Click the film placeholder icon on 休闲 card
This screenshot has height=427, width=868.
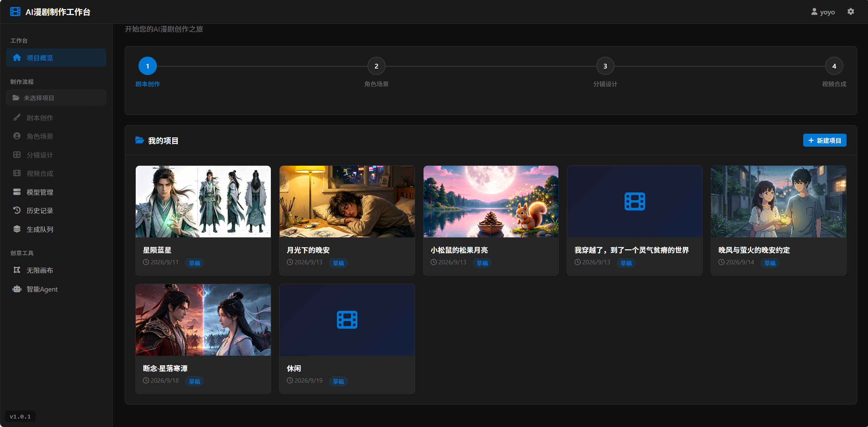tap(347, 320)
